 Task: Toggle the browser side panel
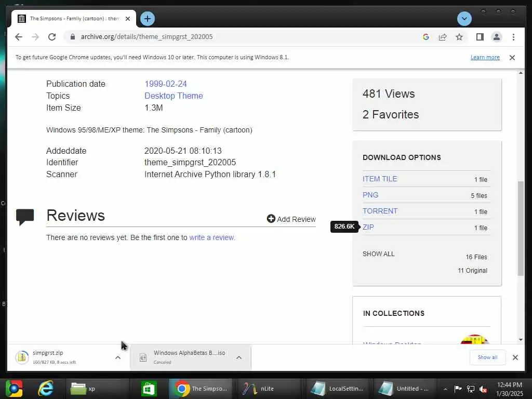[480, 37]
